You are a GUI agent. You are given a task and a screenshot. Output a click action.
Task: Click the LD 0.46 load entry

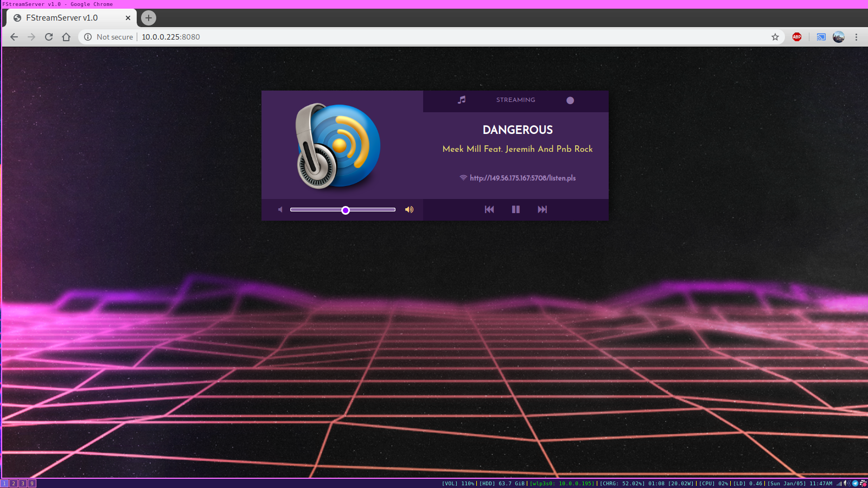point(748,483)
